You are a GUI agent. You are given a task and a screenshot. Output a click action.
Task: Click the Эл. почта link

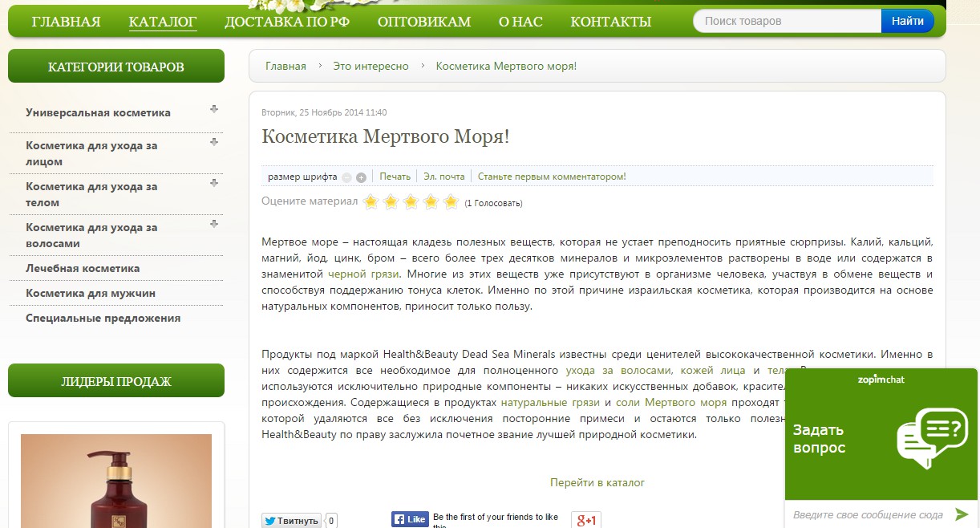(x=443, y=177)
